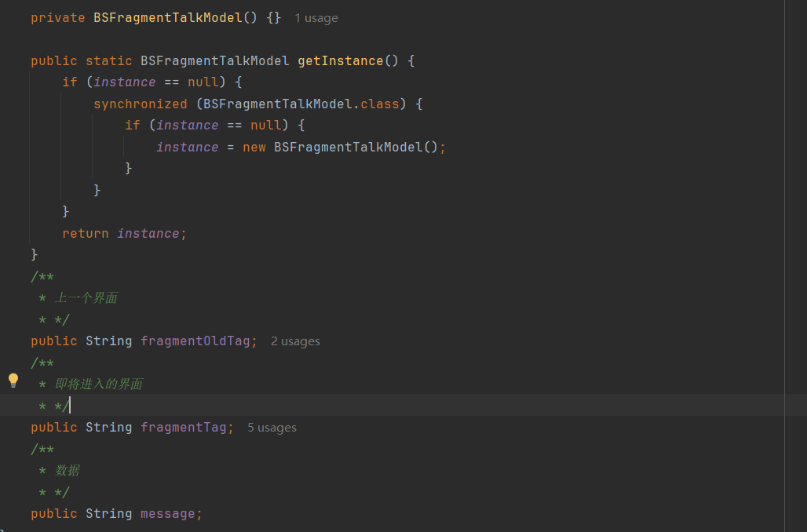807x532 pixels.
Task: Click the comment text "数据"
Action: tap(68, 471)
